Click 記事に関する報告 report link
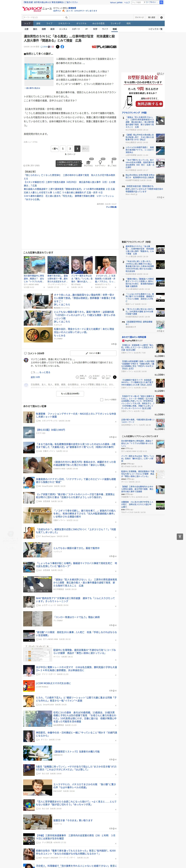This screenshot has width=186, height=868. point(32,165)
